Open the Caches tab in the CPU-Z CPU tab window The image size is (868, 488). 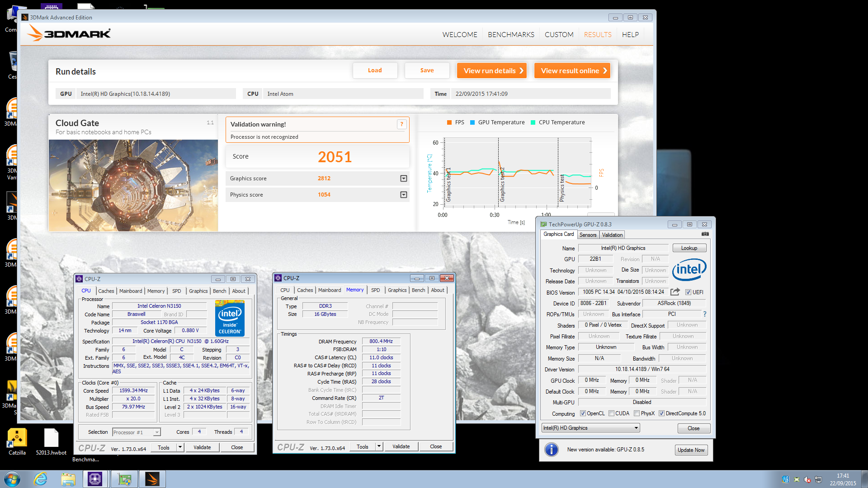106,291
